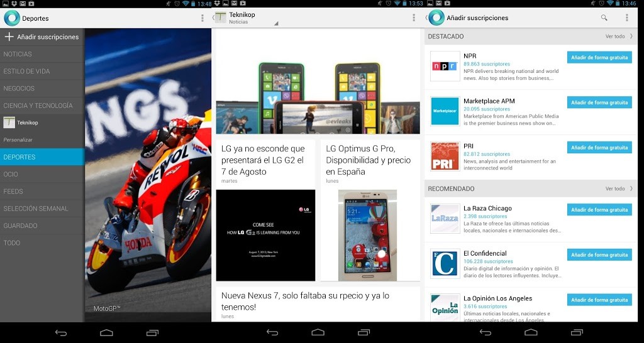The image size is (644, 343).
Task: Open FEEDS section in sidebar
Action: 42,192
